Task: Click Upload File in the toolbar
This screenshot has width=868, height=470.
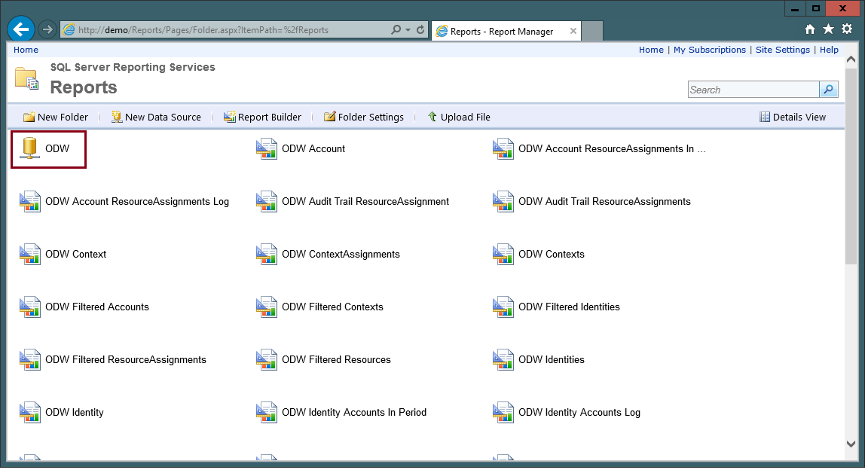Action: (459, 117)
